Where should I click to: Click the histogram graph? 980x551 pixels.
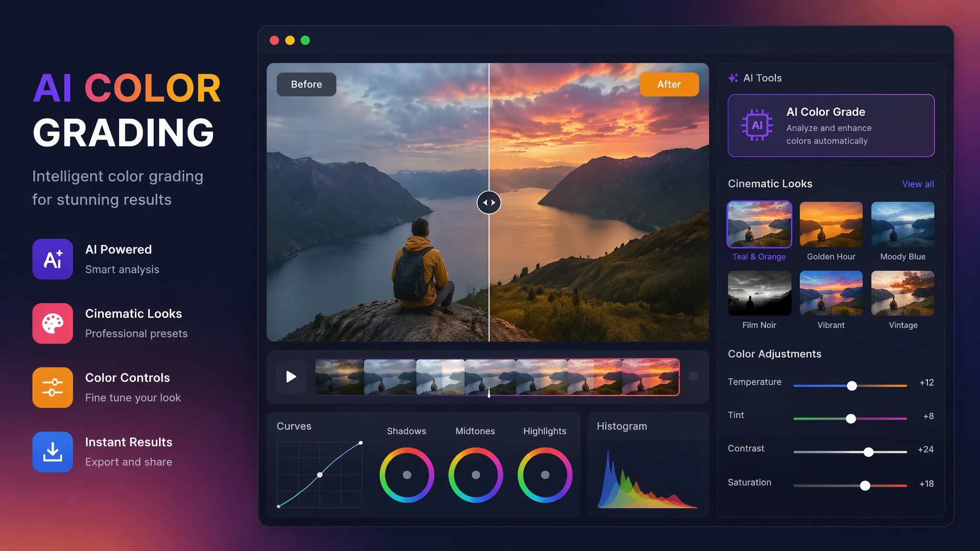coord(648,479)
